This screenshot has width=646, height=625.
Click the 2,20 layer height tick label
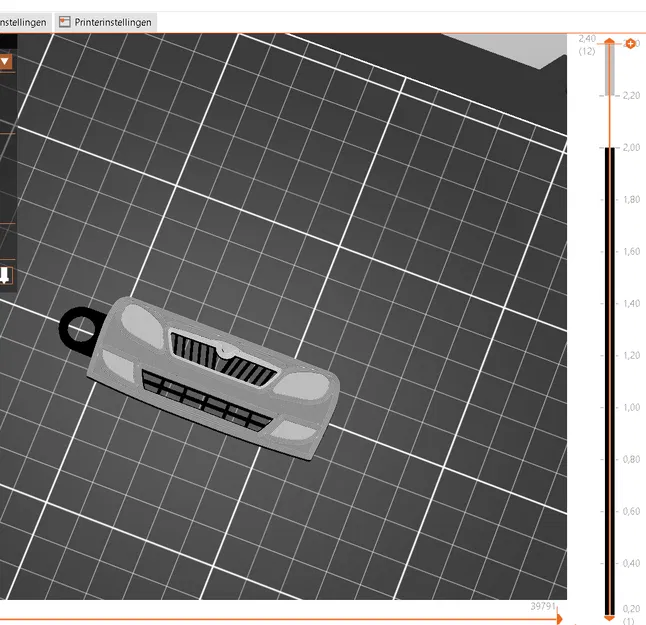tap(631, 96)
